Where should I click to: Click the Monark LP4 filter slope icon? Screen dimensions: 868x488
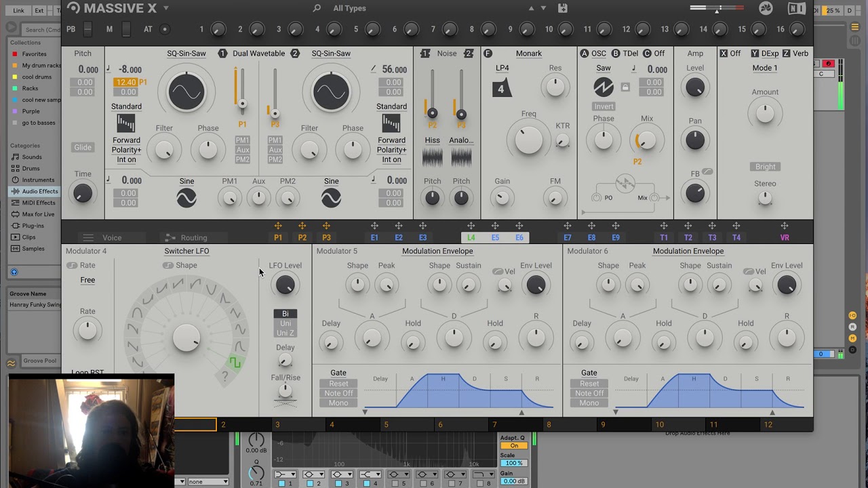click(502, 88)
